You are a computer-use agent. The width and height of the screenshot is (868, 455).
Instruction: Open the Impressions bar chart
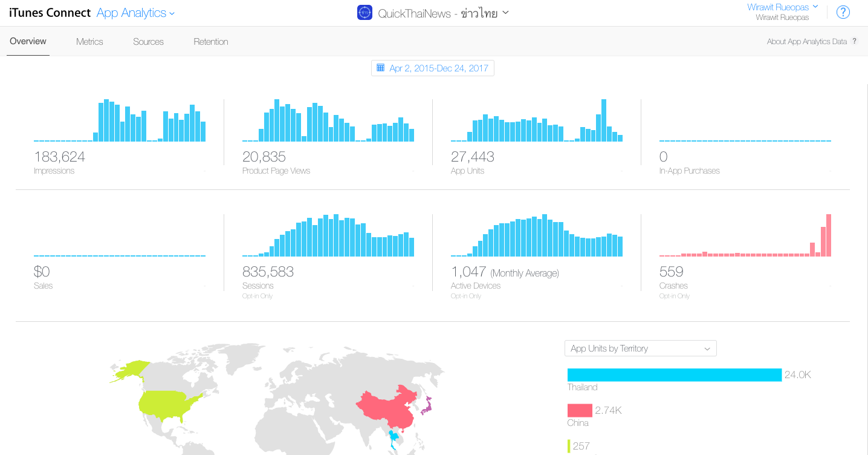[120, 120]
